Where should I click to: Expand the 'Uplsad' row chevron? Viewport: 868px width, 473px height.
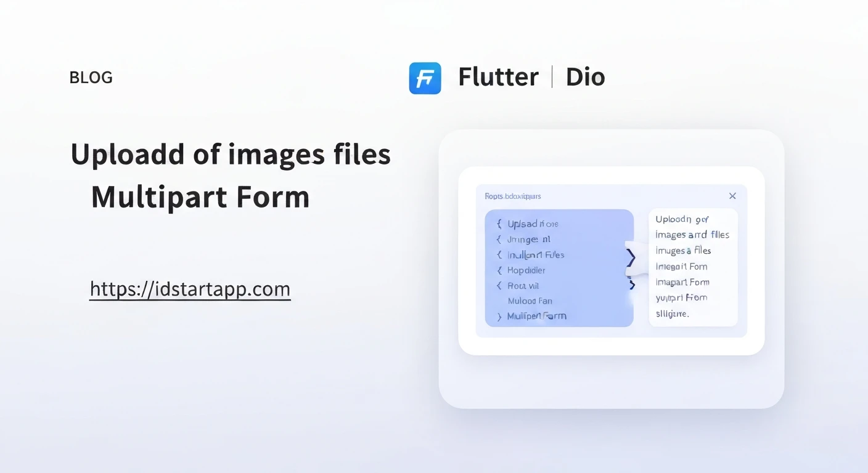[x=499, y=224]
